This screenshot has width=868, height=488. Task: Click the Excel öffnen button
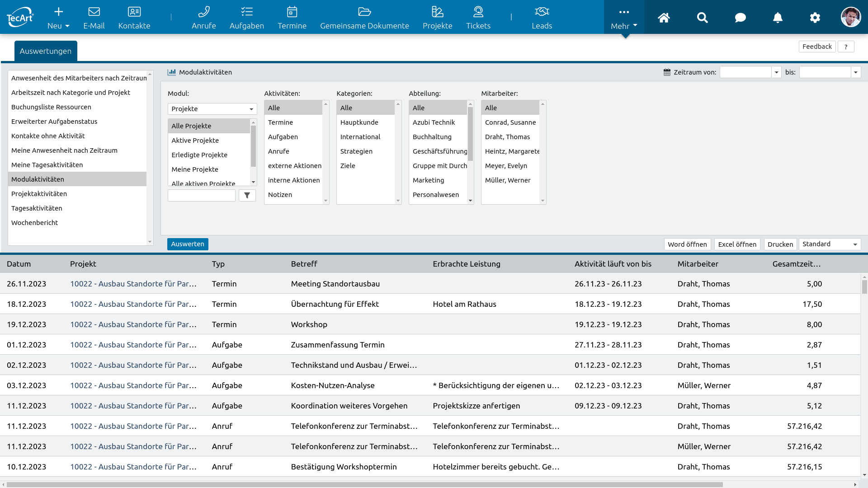(737, 244)
